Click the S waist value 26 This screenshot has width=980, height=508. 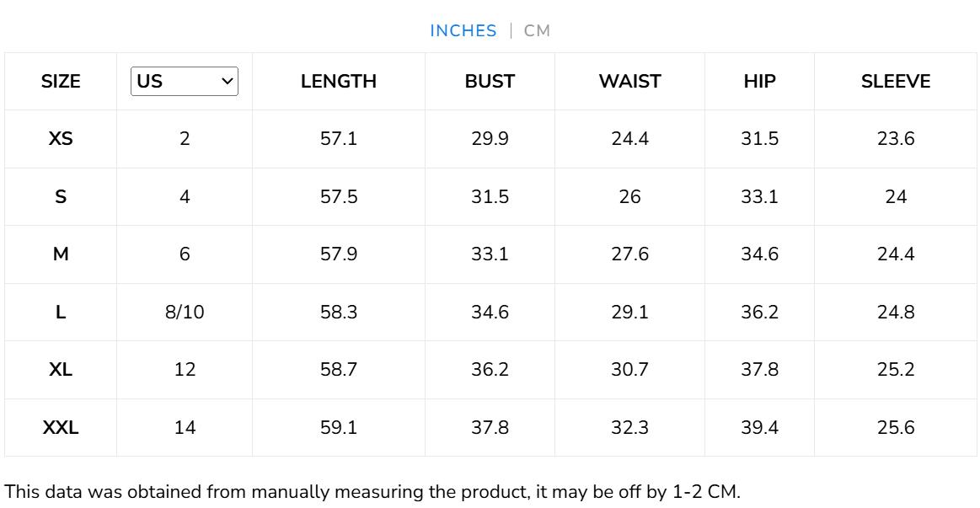629,197
